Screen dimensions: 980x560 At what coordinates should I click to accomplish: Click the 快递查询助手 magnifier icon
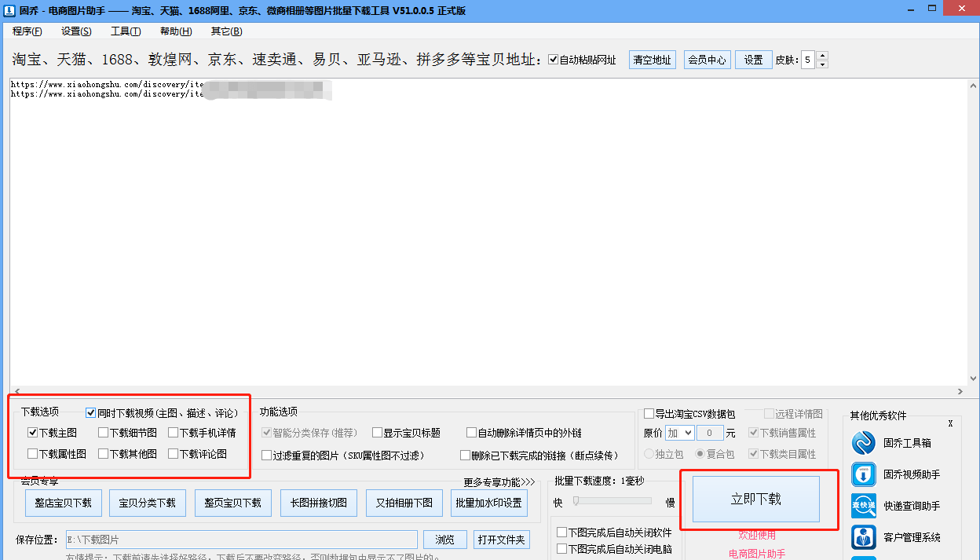click(x=864, y=506)
